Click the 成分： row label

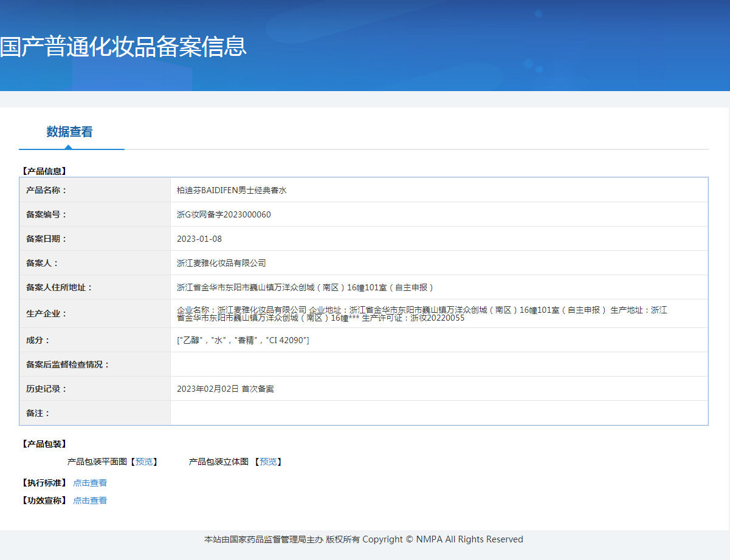38,340
